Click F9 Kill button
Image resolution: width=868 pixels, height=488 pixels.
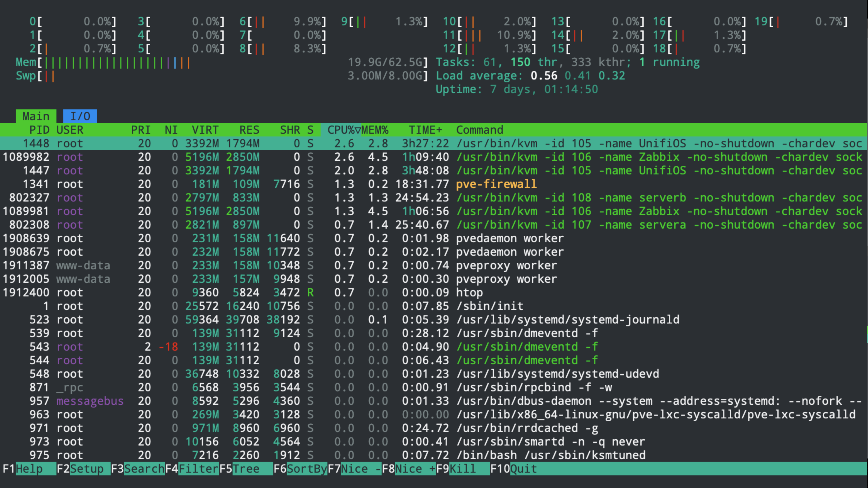(x=463, y=469)
